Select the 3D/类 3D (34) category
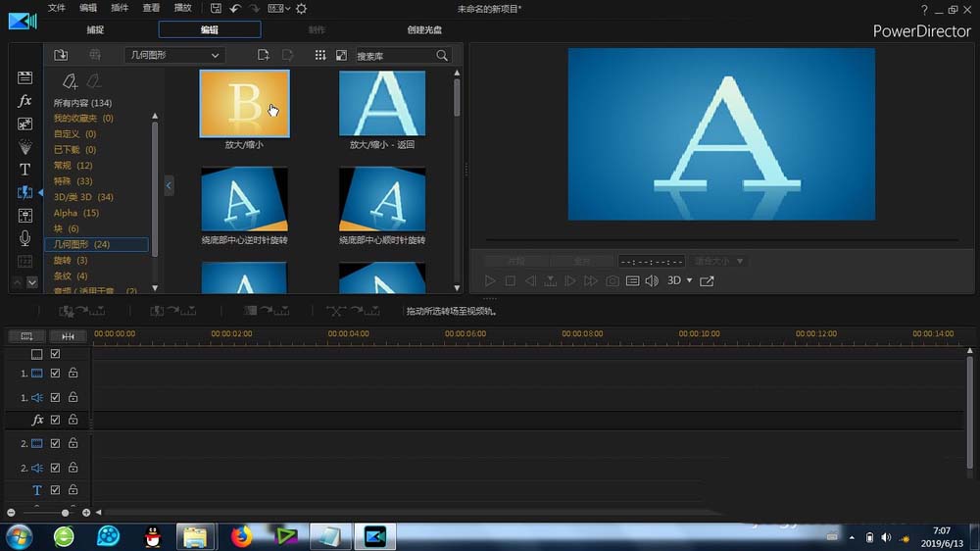Viewport: 980px width, 551px height. pos(83,197)
